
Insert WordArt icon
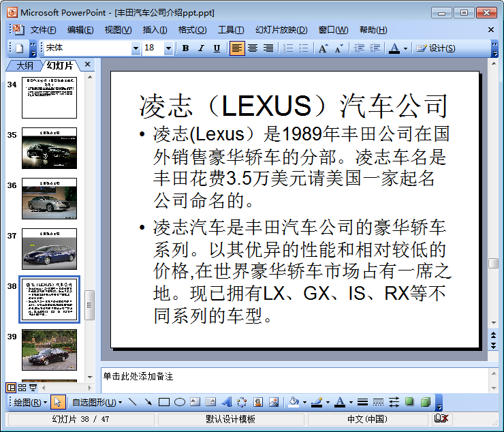(227, 402)
